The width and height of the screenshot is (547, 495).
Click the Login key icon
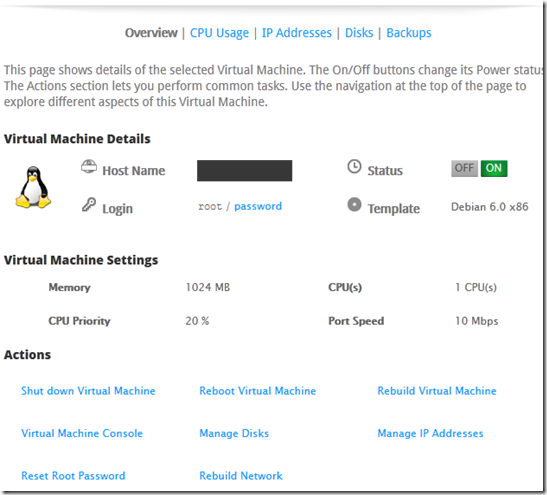(x=89, y=205)
